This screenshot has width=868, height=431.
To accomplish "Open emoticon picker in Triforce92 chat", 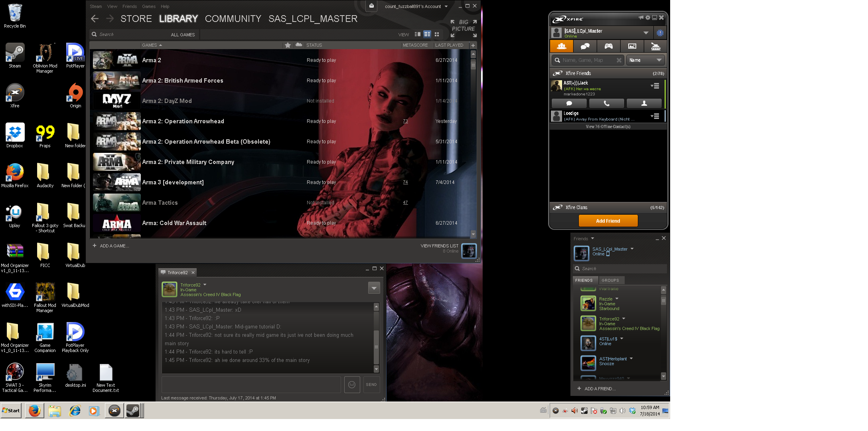I will click(x=352, y=385).
